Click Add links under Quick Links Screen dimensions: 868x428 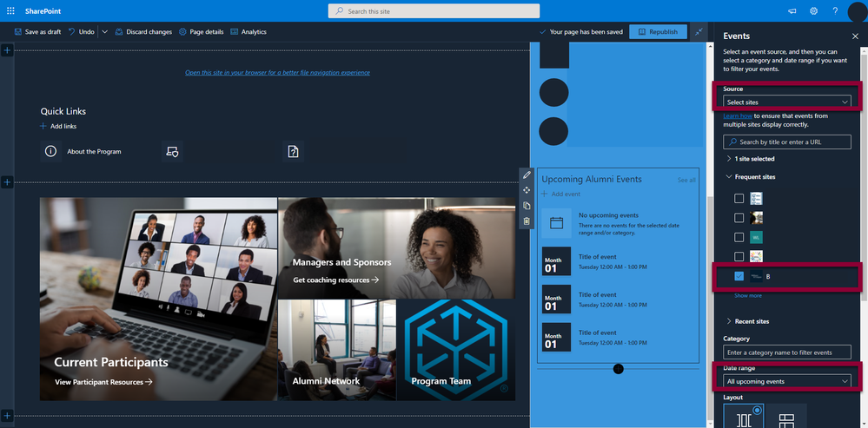coord(58,126)
